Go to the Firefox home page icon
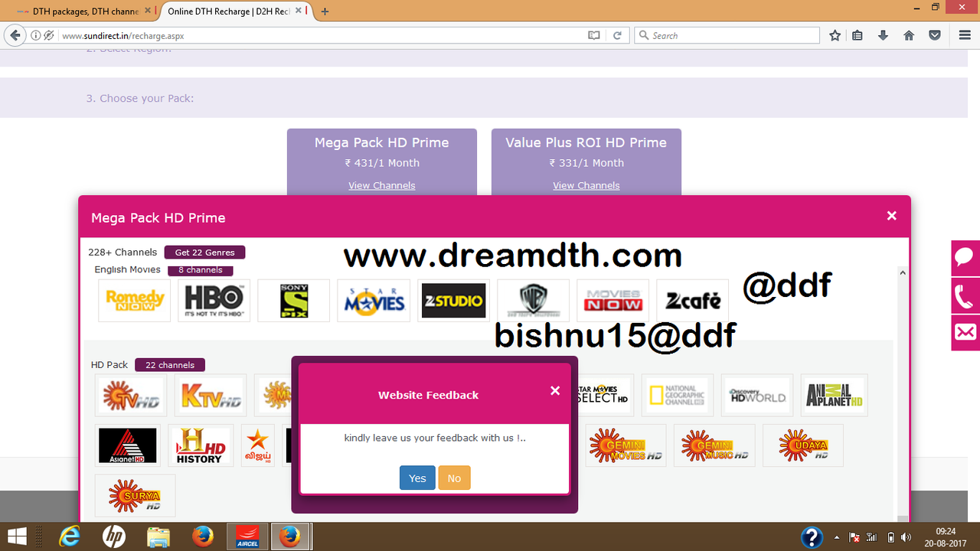Viewport: 980px width, 551px height. [x=909, y=35]
